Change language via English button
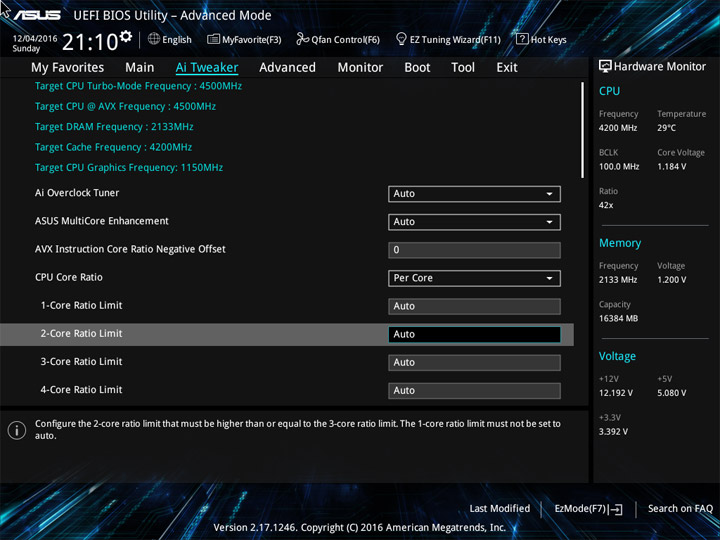Viewport: 720px width, 540px height. pyautogui.click(x=170, y=39)
